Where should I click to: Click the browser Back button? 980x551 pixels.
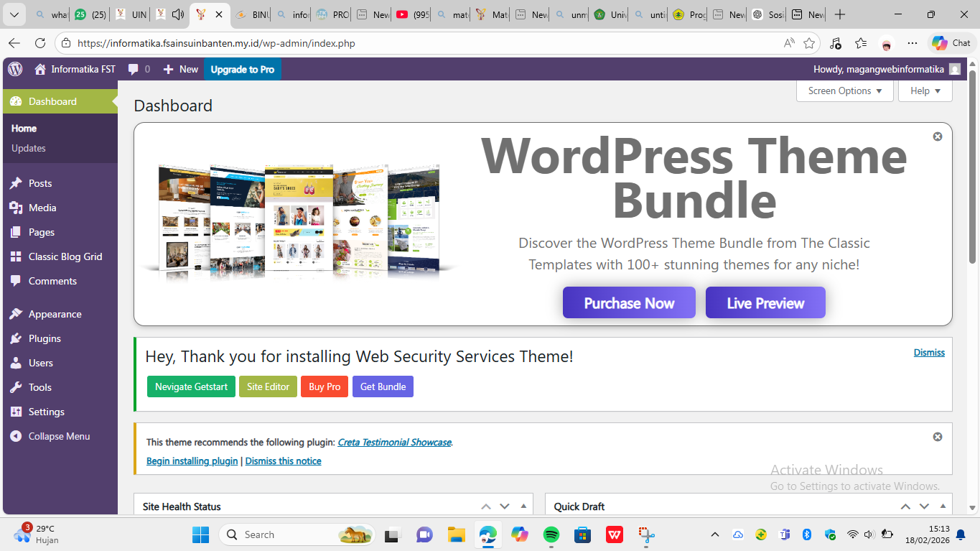click(x=14, y=43)
